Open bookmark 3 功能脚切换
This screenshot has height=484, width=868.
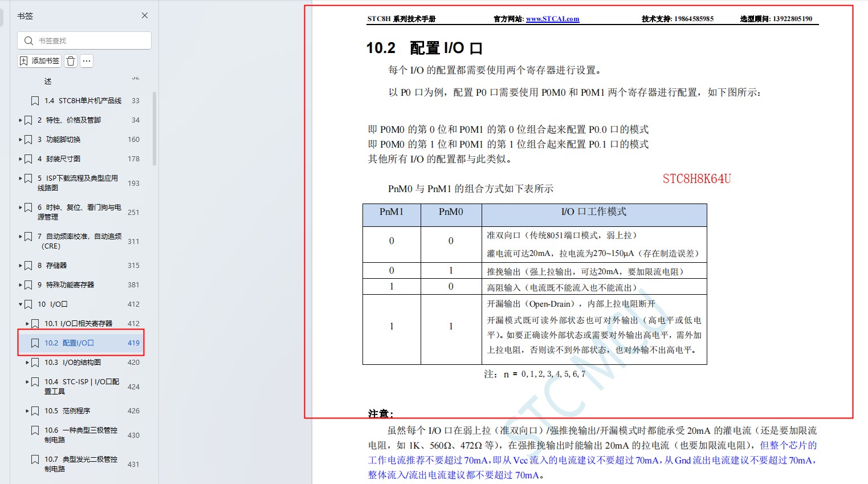point(59,140)
